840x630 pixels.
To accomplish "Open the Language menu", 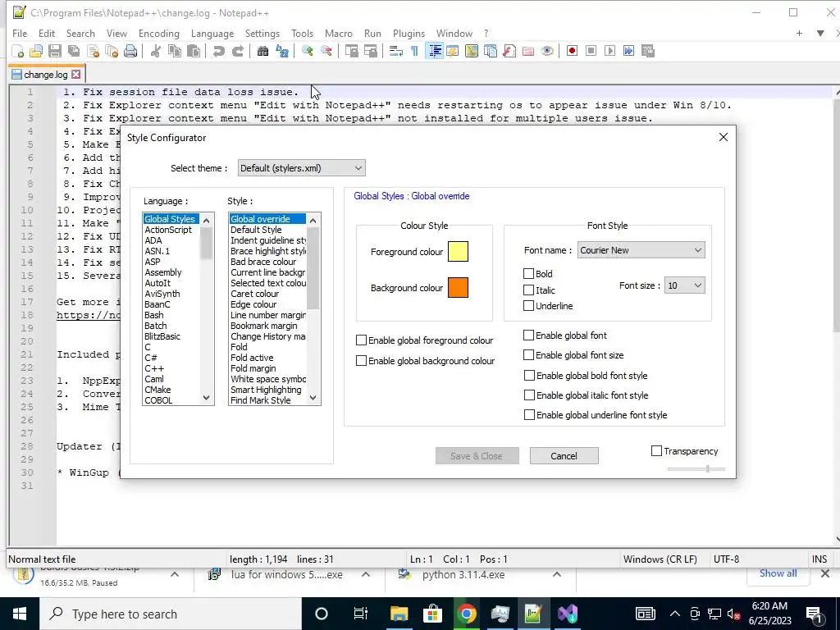I will (212, 33).
